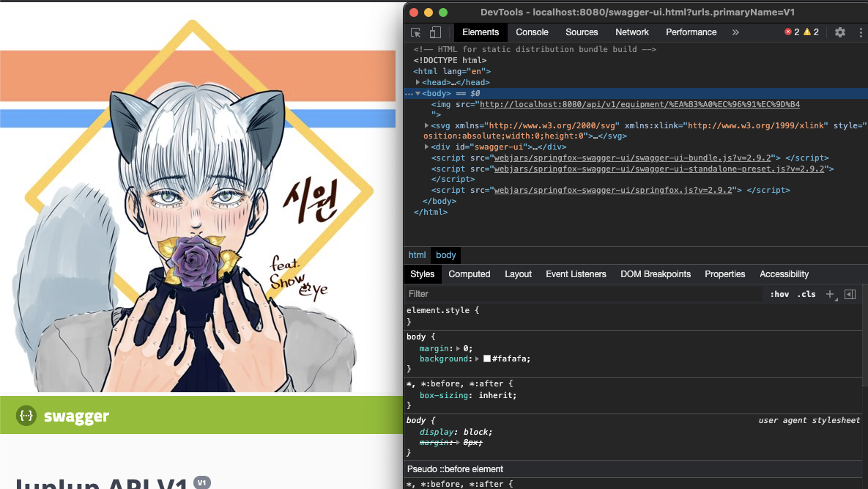The height and width of the screenshot is (489, 868).
Task: Expand the swagger-ui div node
Action: click(x=427, y=147)
